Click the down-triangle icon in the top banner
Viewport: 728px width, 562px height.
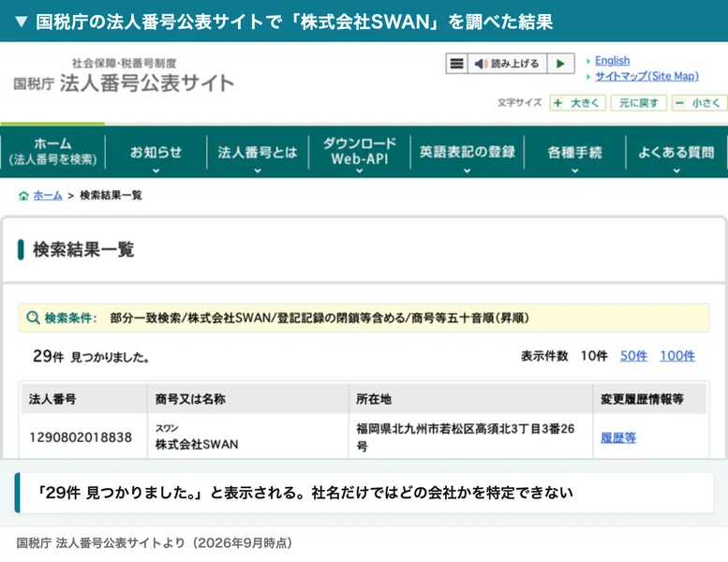tap(22, 22)
